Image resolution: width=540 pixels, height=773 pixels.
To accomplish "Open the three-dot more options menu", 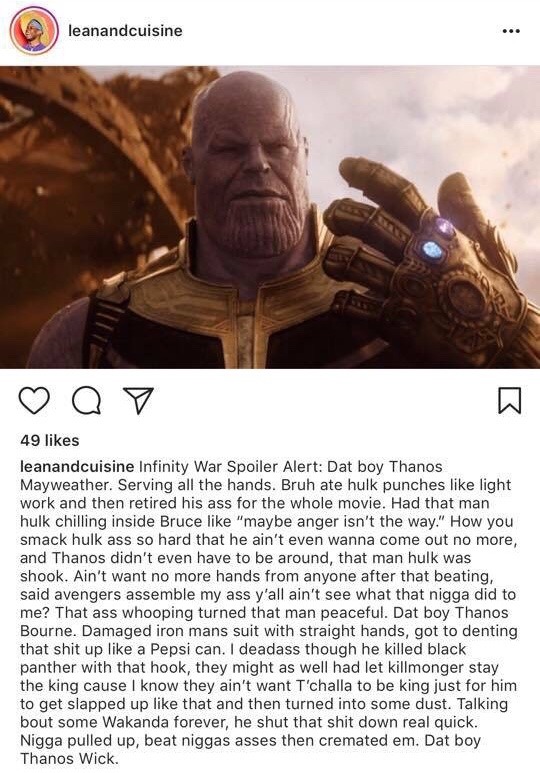I will [x=511, y=31].
